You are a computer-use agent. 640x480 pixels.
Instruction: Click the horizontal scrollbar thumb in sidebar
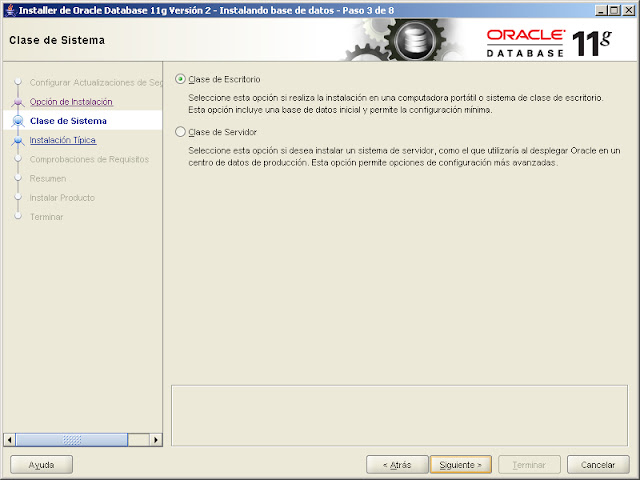(x=72, y=440)
